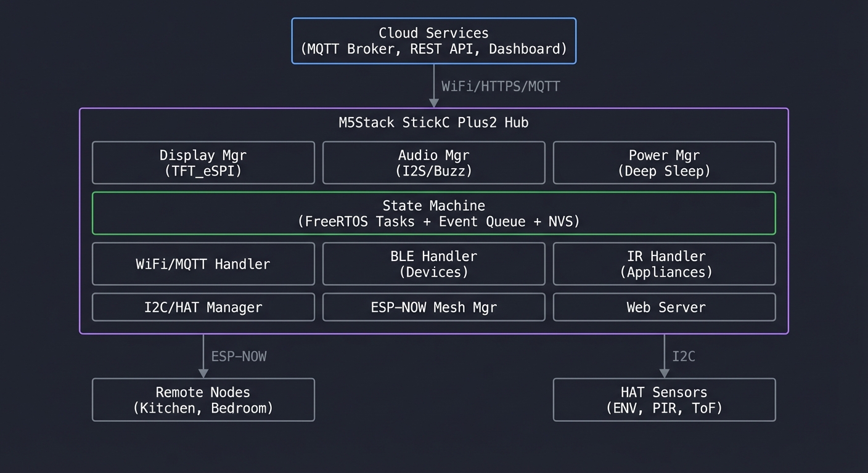Click the green State Machine block

[433, 213]
